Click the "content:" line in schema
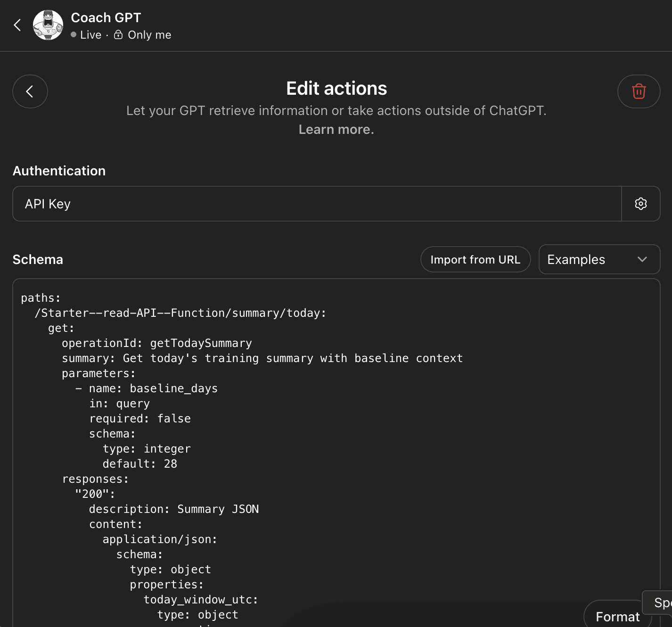The image size is (672, 627). click(x=116, y=524)
